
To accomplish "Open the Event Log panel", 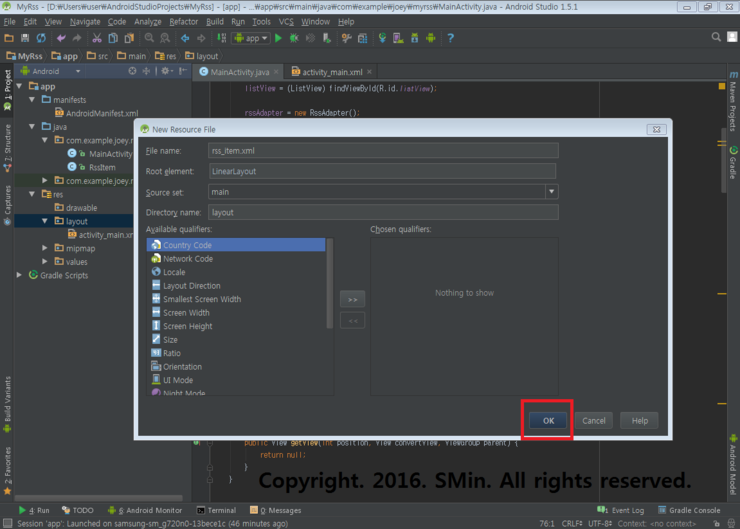I will point(620,510).
